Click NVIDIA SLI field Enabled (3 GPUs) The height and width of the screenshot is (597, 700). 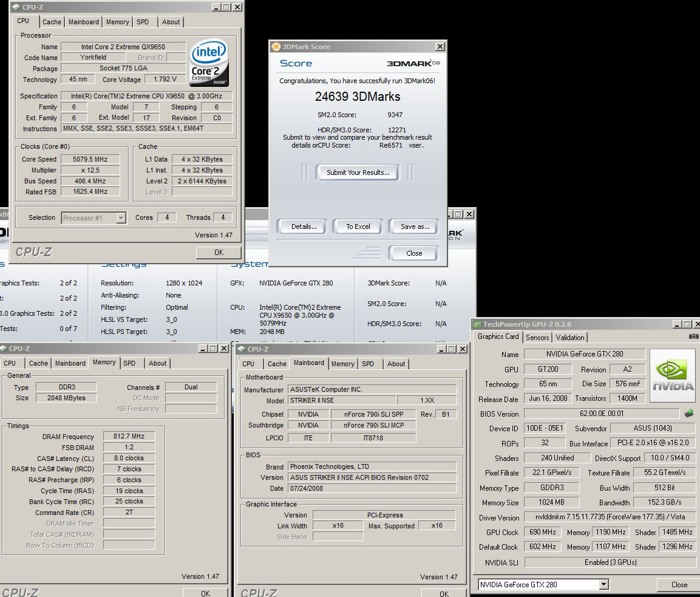(x=610, y=562)
